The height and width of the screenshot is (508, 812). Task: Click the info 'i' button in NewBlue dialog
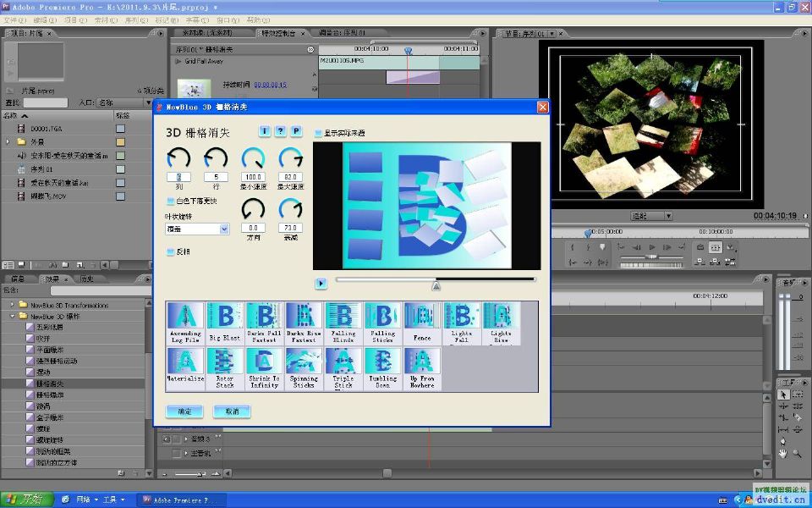tap(264, 131)
